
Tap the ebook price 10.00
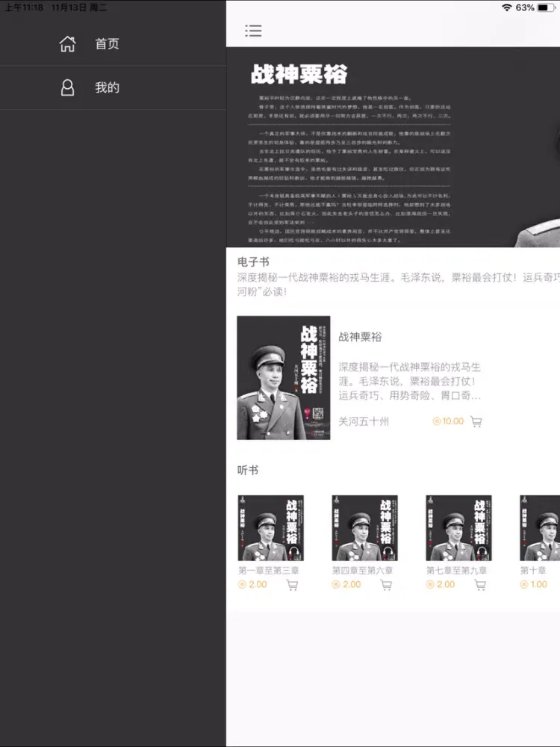click(x=447, y=421)
